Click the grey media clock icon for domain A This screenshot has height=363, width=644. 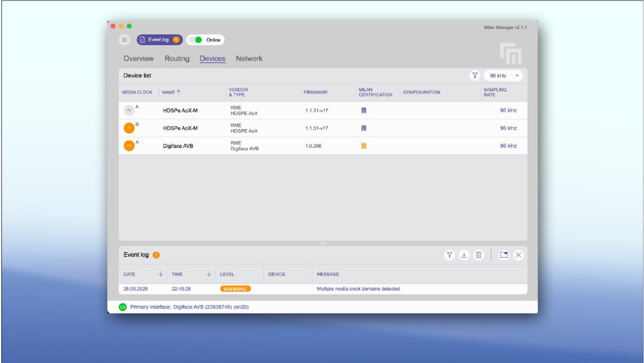[129, 111]
